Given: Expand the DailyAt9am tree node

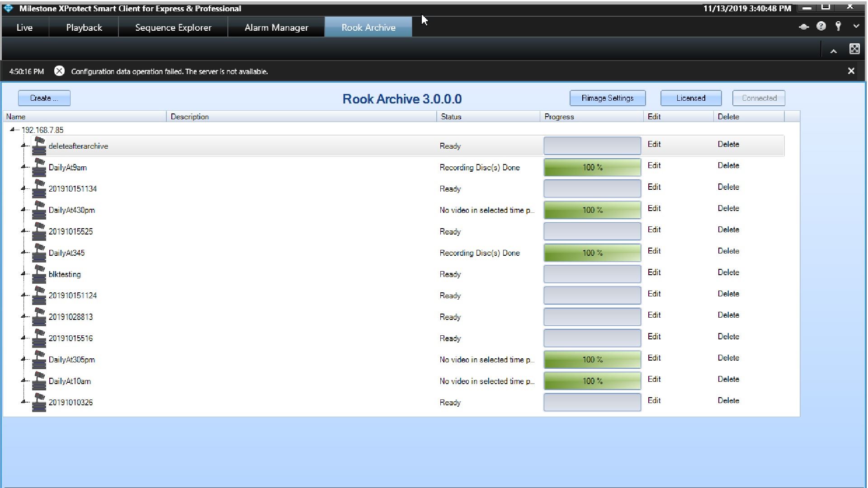Looking at the screenshot, I should [23, 167].
